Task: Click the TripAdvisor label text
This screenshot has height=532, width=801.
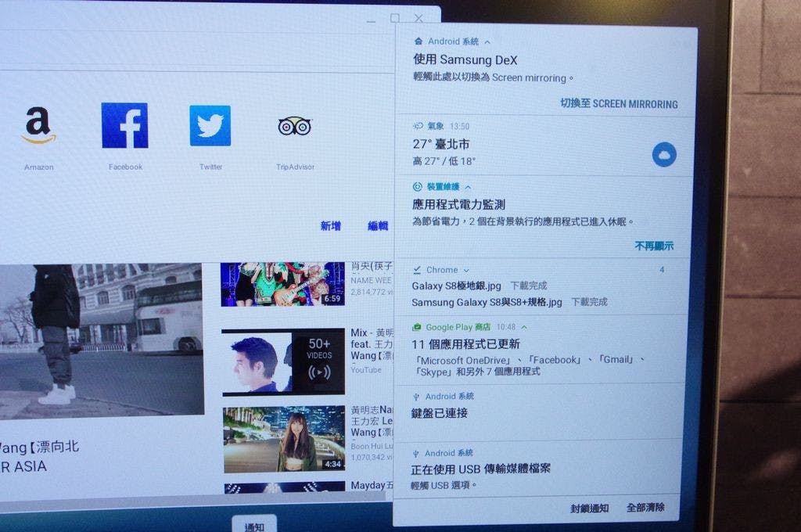Action: (x=295, y=167)
